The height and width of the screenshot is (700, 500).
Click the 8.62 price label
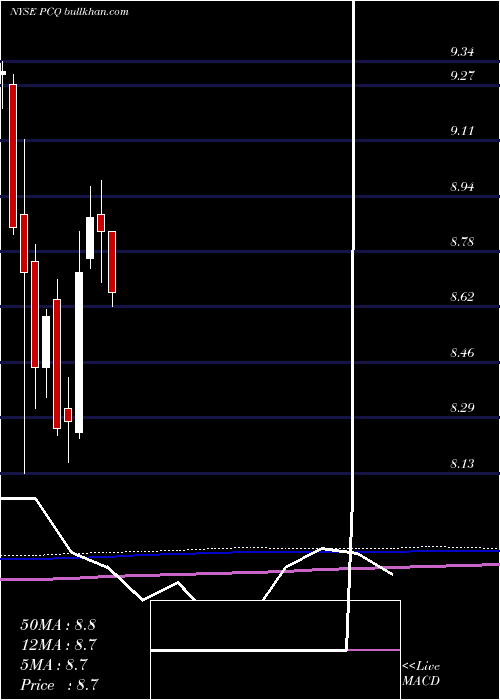(x=462, y=297)
